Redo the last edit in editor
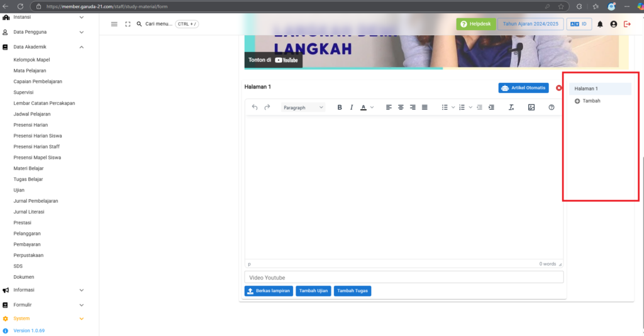The height and width of the screenshot is (336, 644). (x=267, y=107)
